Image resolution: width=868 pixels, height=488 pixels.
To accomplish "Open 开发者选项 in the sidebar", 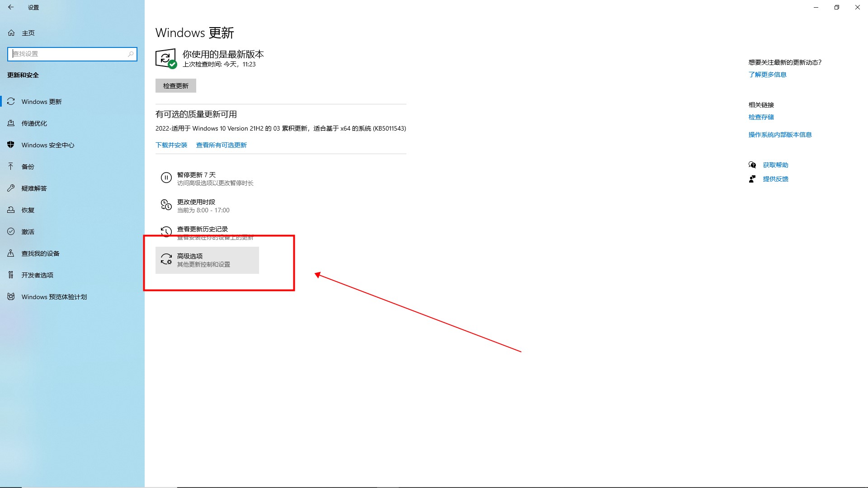I will click(x=38, y=275).
